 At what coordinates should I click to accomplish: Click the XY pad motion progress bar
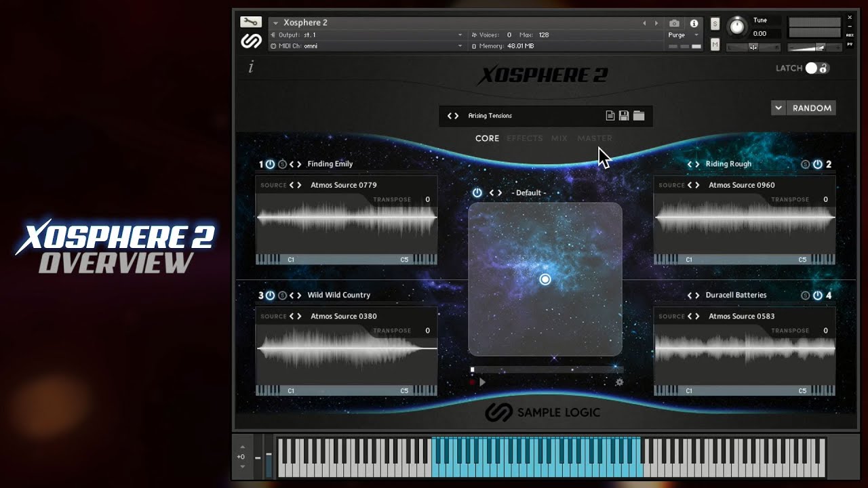click(x=546, y=369)
